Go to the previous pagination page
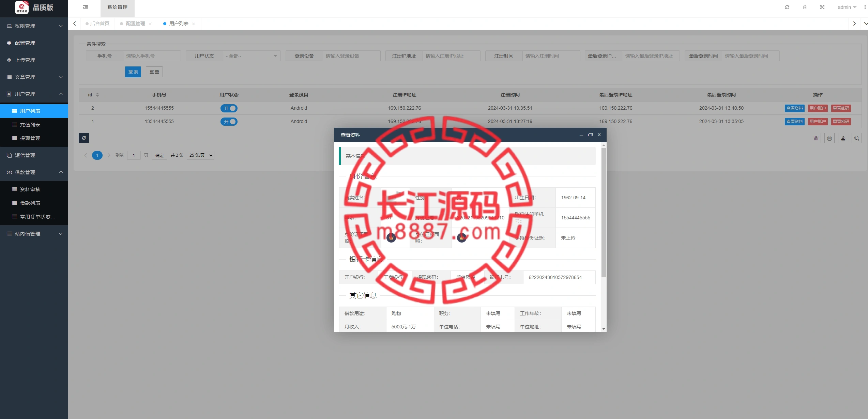This screenshot has width=868, height=419. (x=86, y=155)
